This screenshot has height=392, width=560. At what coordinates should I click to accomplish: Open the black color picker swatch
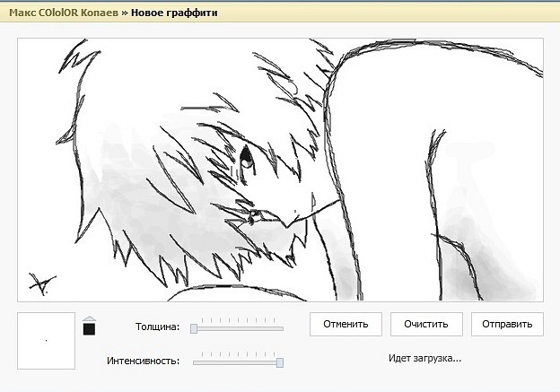pyautogui.click(x=89, y=329)
